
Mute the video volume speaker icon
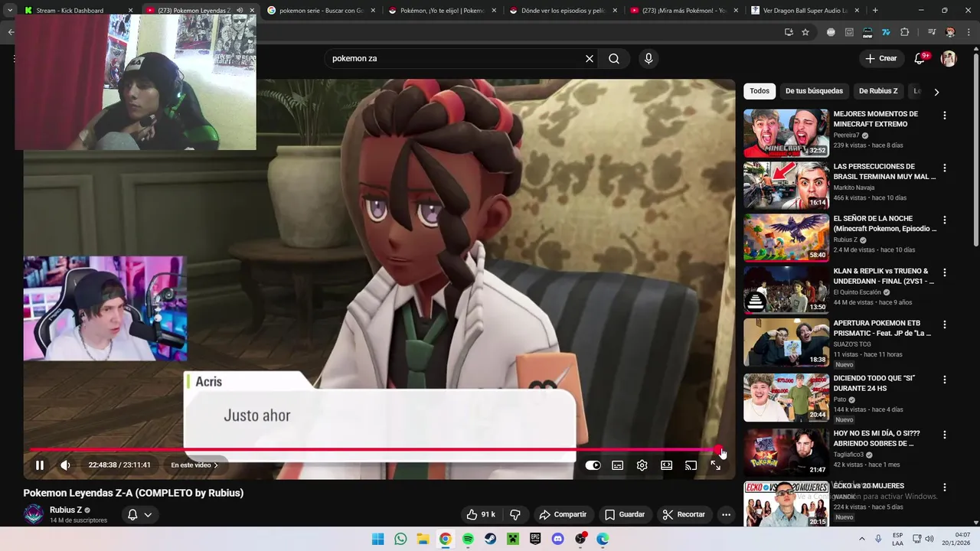[65, 465]
